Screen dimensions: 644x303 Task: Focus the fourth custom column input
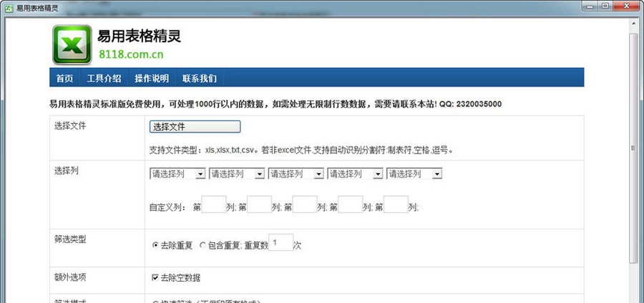pos(351,204)
